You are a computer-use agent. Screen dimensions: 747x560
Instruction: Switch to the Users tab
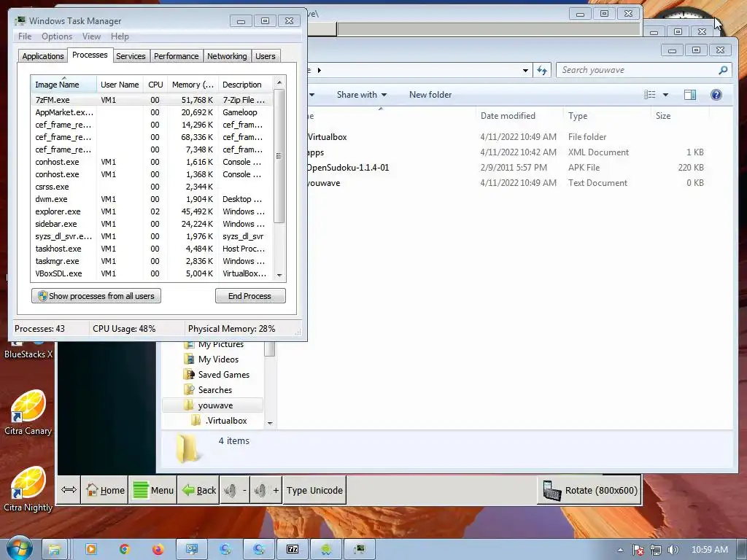[x=266, y=56]
